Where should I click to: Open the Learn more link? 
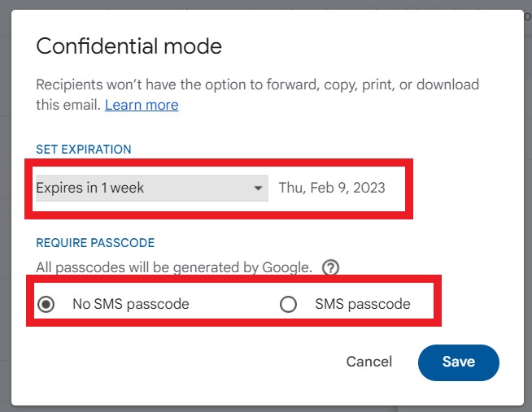142,105
